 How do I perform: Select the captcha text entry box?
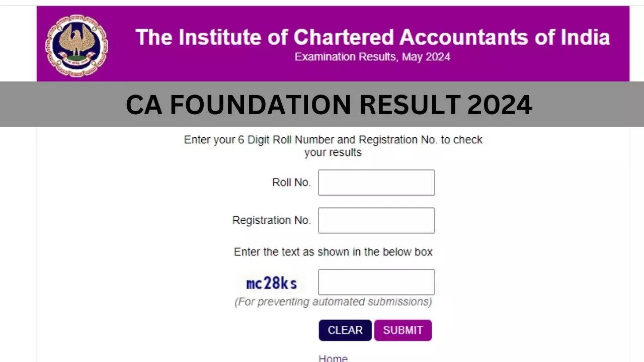(x=376, y=282)
